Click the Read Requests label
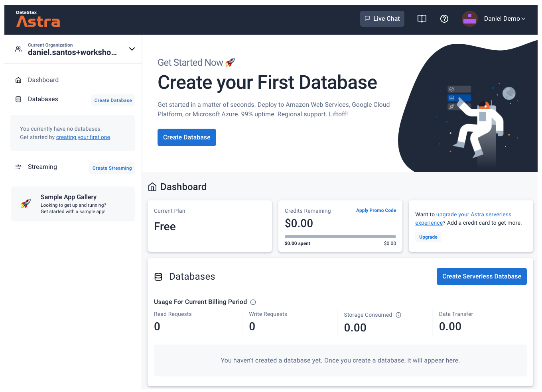 [173, 314]
